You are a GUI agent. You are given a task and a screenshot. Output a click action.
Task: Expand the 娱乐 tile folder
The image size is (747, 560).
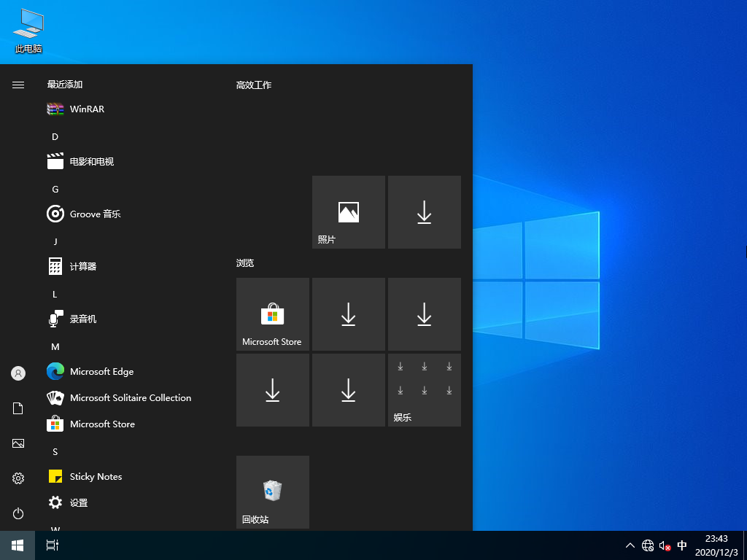tap(425, 390)
